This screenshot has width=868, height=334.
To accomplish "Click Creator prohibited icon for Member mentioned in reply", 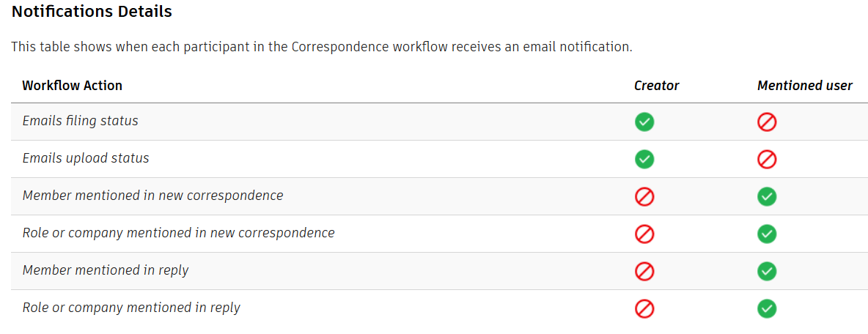I will coord(644,271).
